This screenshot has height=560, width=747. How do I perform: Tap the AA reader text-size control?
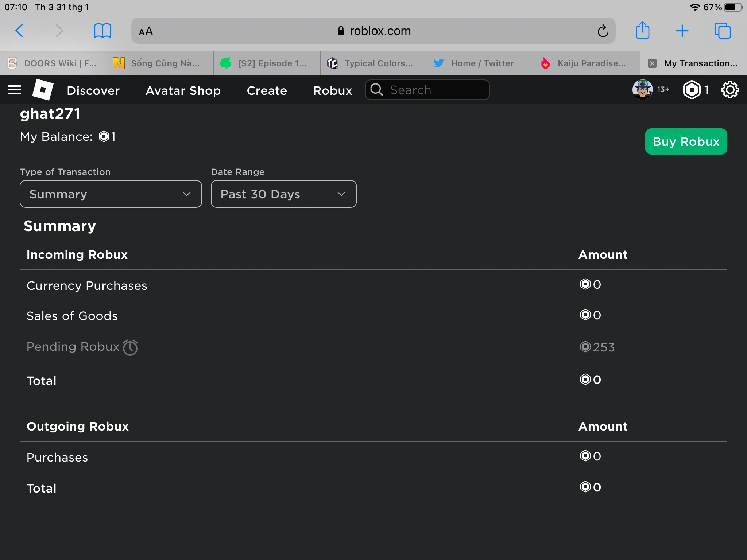pos(146,31)
